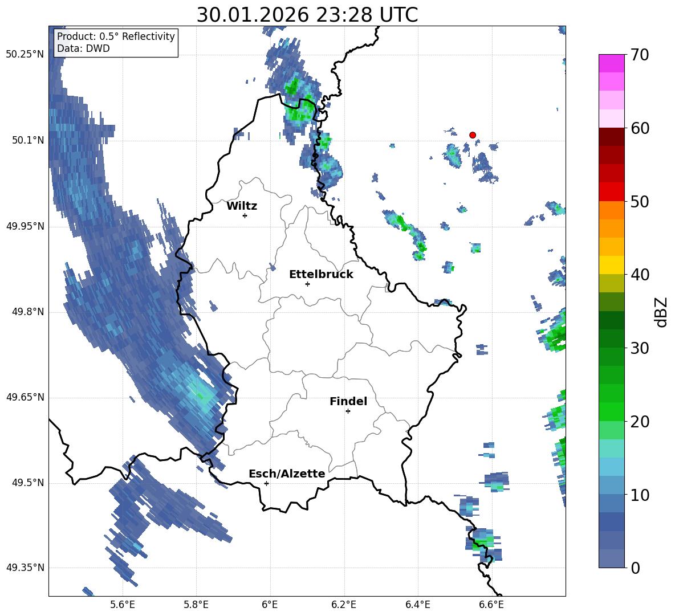This screenshot has width=675, height=616.
Task: Click the 49.8°N latitude label
Action: [x=28, y=312]
